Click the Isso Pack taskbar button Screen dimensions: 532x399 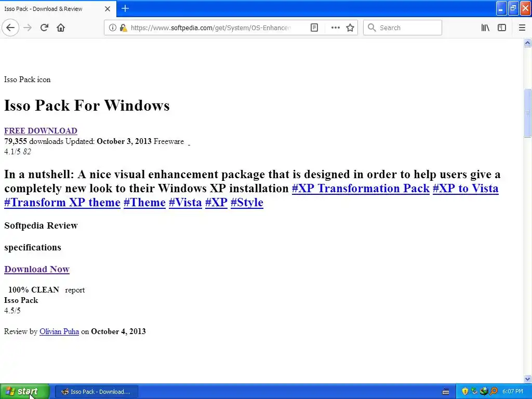coord(96,392)
